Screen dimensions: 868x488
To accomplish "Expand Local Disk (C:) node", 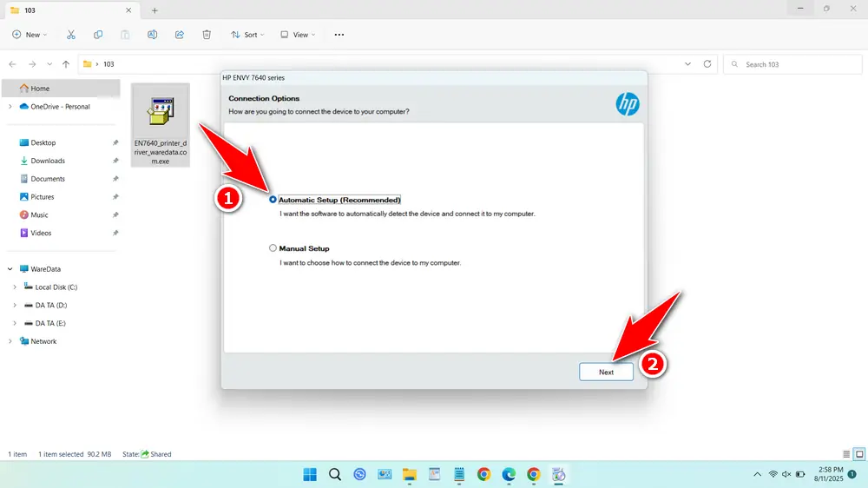I will click(x=15, y=287).
